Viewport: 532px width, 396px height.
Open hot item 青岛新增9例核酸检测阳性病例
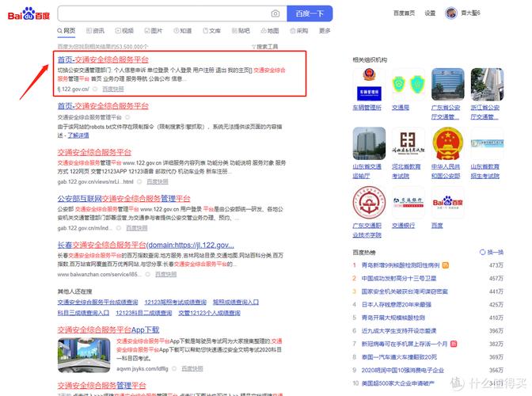click(x=401, y=265)
